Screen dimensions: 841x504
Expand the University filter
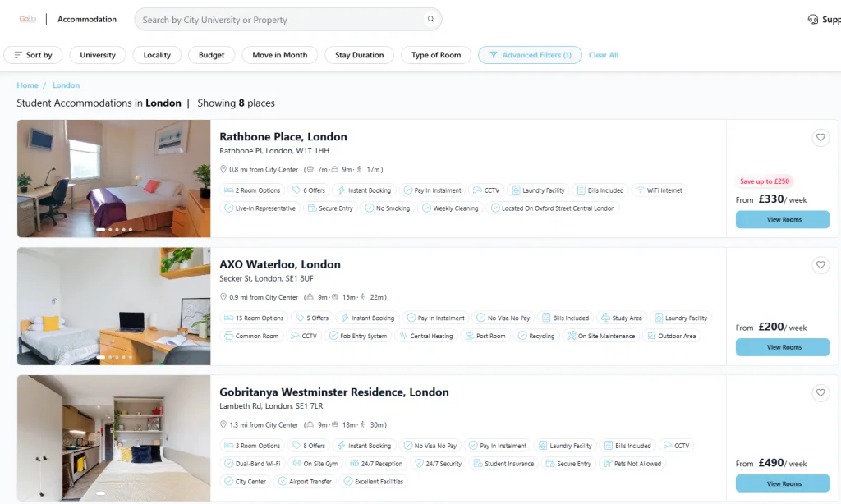98,55
